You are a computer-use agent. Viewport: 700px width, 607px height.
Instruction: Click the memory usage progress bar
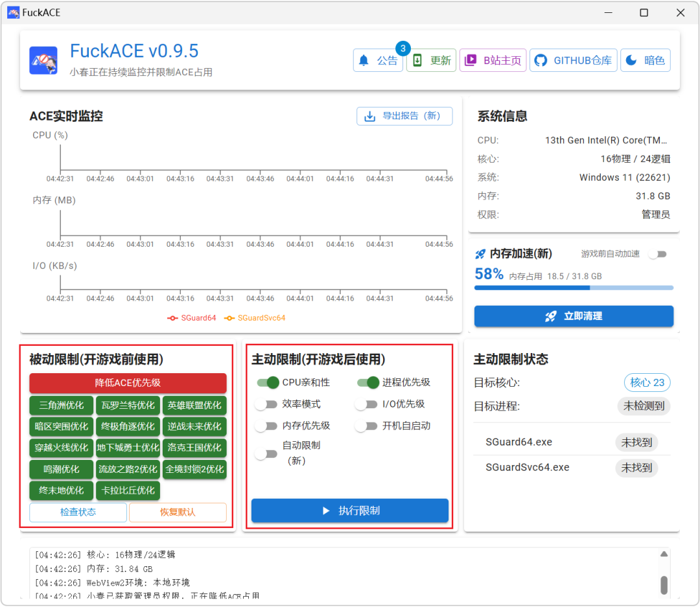(574, 288)
